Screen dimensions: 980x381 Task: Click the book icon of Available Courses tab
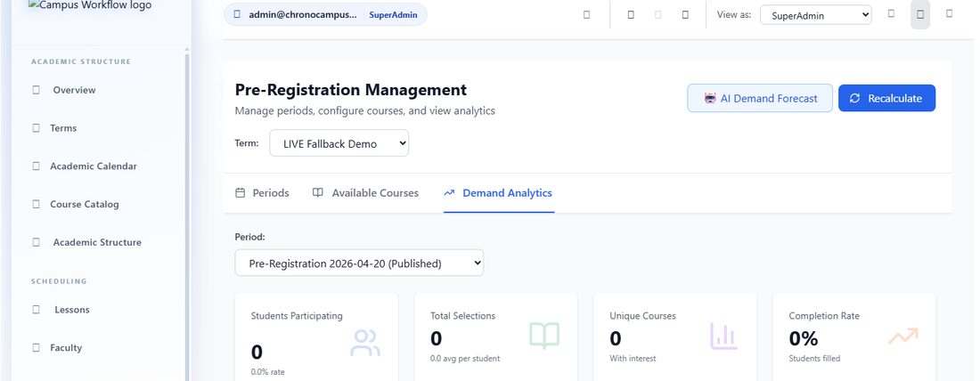(x=317, y=193)
